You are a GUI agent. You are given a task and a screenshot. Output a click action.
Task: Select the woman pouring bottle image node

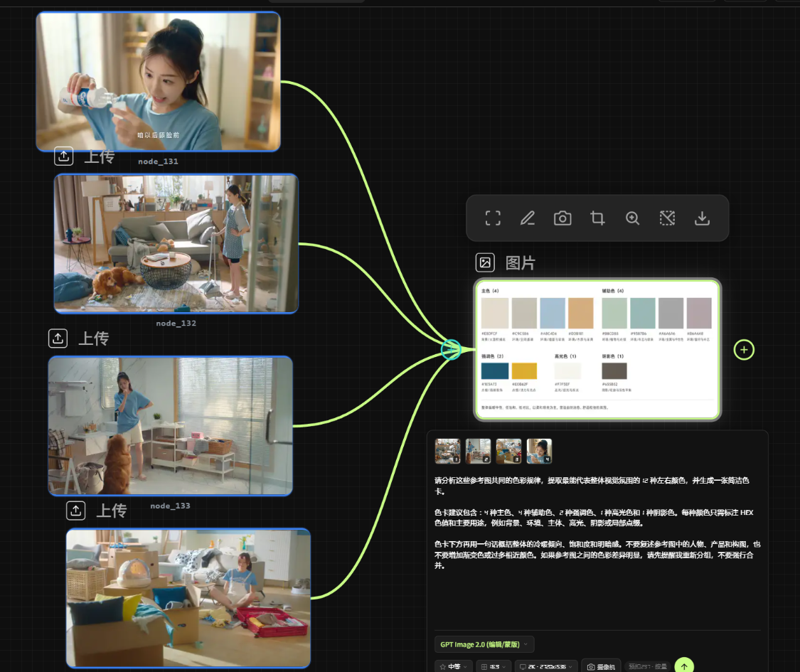(158, 81)
